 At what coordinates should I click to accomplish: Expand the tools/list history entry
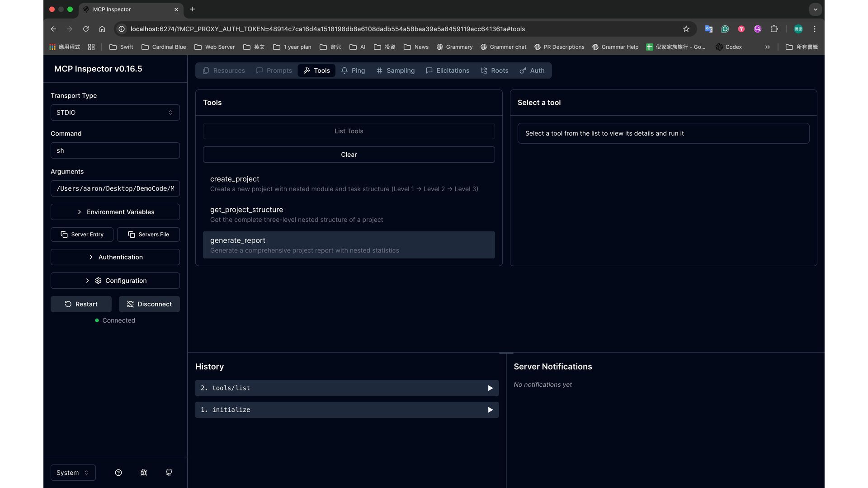[347, 388]
